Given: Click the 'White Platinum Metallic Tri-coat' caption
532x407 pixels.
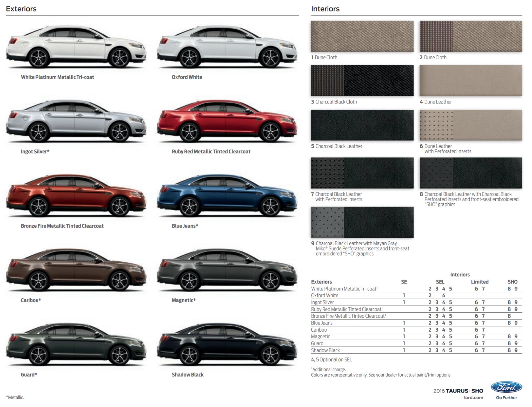Looking at the screenshot, I should 57,77.
